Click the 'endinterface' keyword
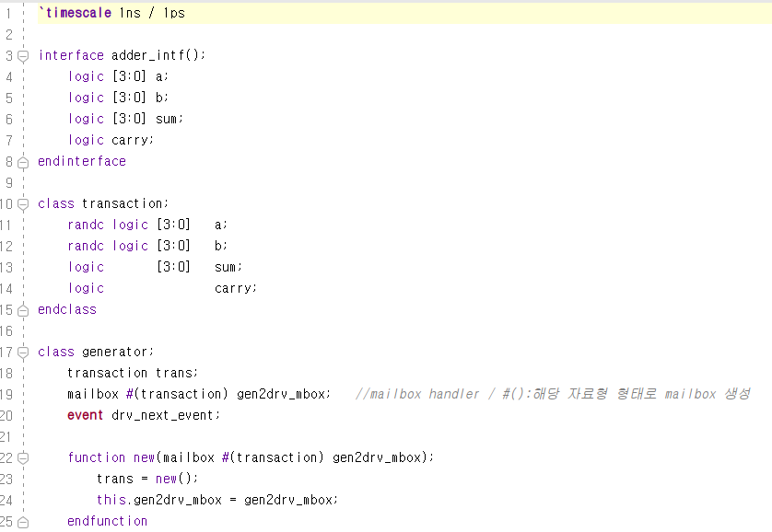Image resolution: width=772 pixels, height=532 pixels. pos(82,161)
